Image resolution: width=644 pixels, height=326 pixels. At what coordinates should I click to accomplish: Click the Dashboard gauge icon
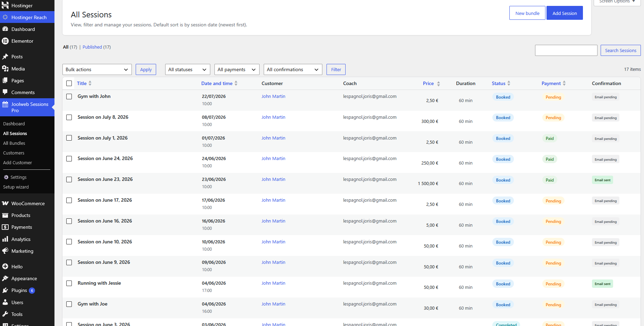(x=5, y=29)
